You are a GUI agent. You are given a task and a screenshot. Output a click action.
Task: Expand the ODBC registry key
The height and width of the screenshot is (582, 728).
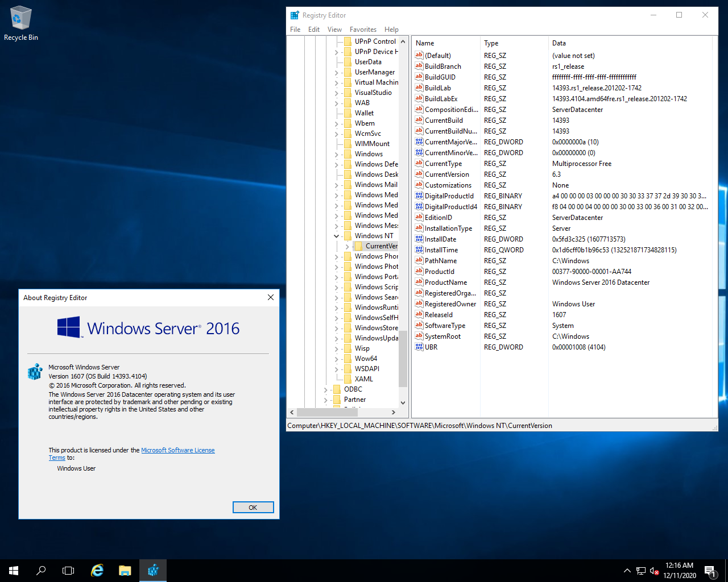325,389
